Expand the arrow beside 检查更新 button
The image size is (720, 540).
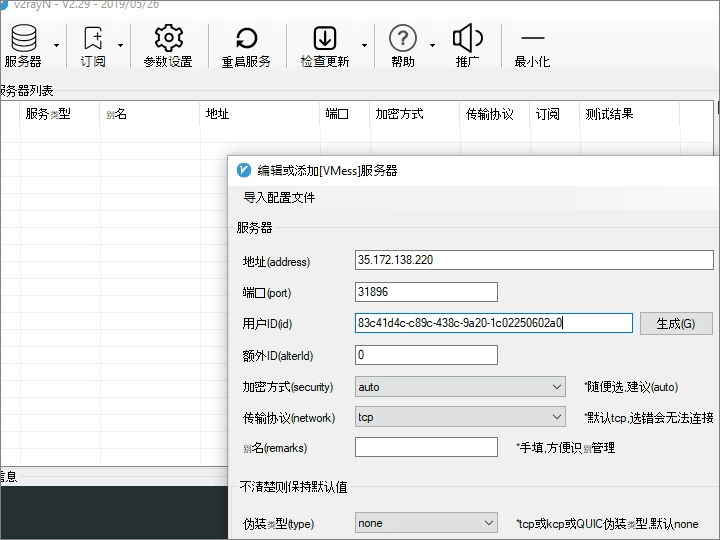point(364,45)
